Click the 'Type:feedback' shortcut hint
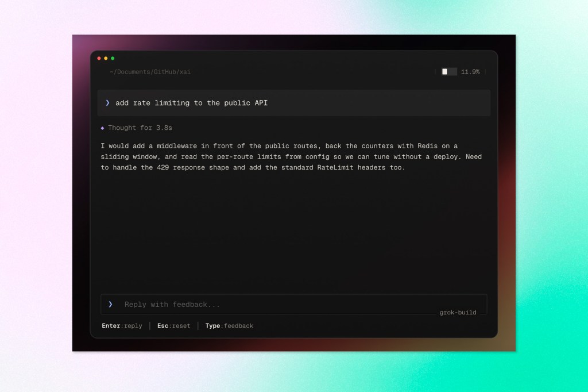588x392 pixels. click(229, 326)
